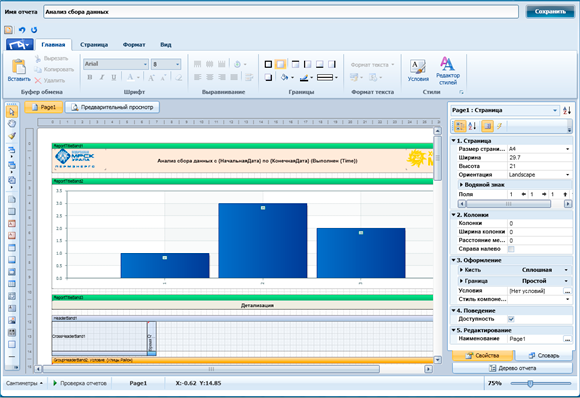Open the Предварительный просмотр tab
580x398 pixels.
[112, 107]
